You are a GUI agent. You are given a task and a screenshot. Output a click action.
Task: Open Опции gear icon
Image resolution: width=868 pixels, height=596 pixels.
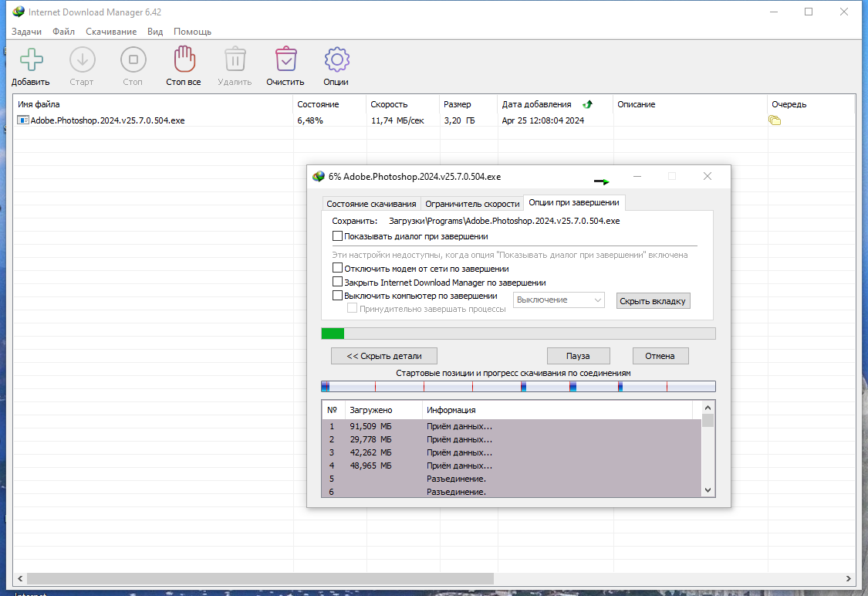336,59
